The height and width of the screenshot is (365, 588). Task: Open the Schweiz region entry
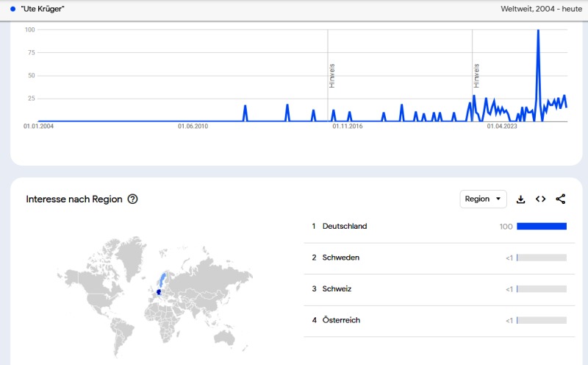[x=337, y=288]
